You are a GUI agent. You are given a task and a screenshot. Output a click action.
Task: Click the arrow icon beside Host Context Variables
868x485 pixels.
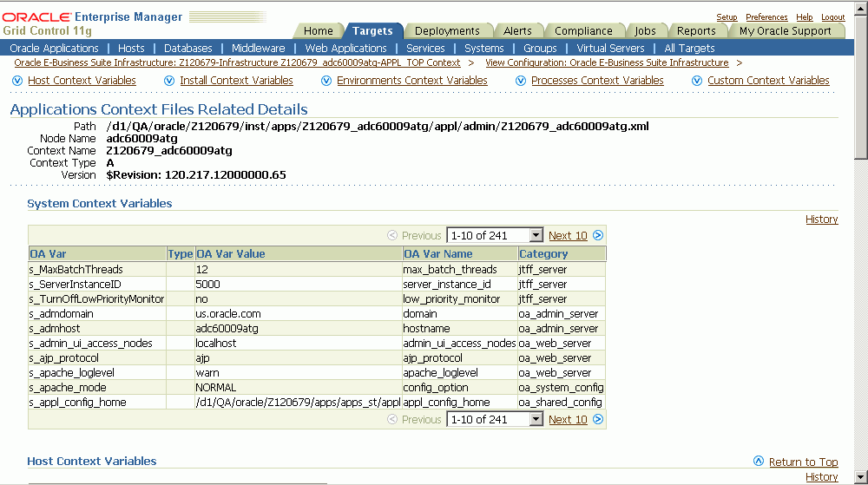[17, 81]
